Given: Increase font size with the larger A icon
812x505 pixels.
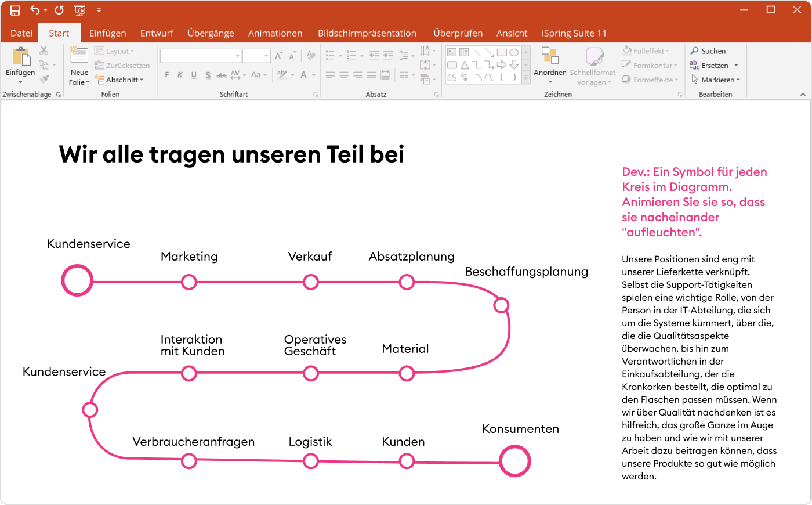Looking at the screenshot, I should tap(279, 56).
